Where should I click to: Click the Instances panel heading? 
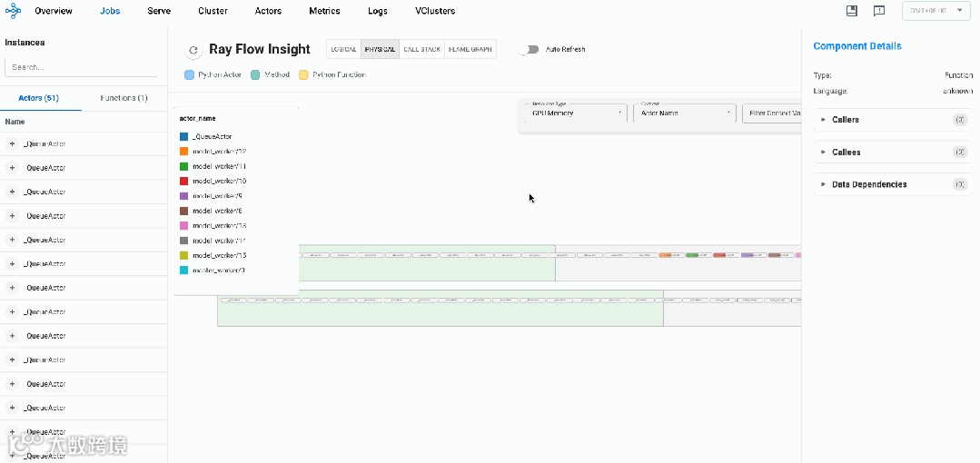(25, 43)
